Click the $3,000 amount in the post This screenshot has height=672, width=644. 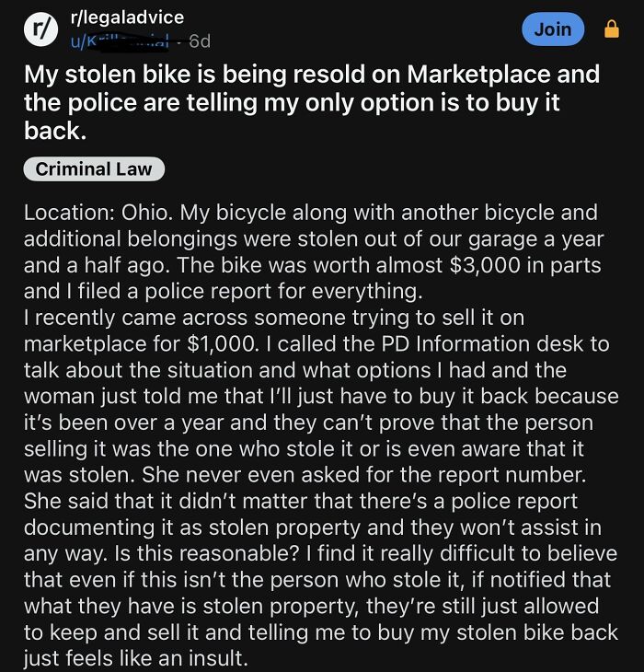click(x=485, y=265)
